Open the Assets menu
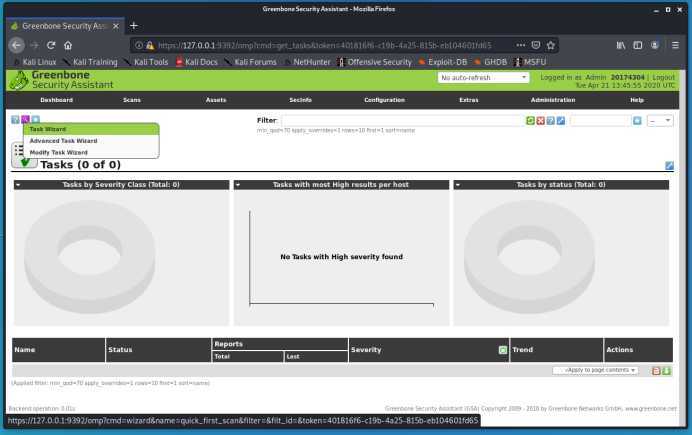 216,100
